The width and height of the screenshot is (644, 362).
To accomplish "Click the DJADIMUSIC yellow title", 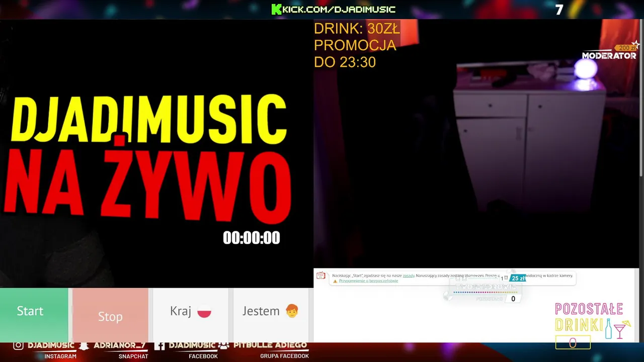I will [x=149, y=120].
